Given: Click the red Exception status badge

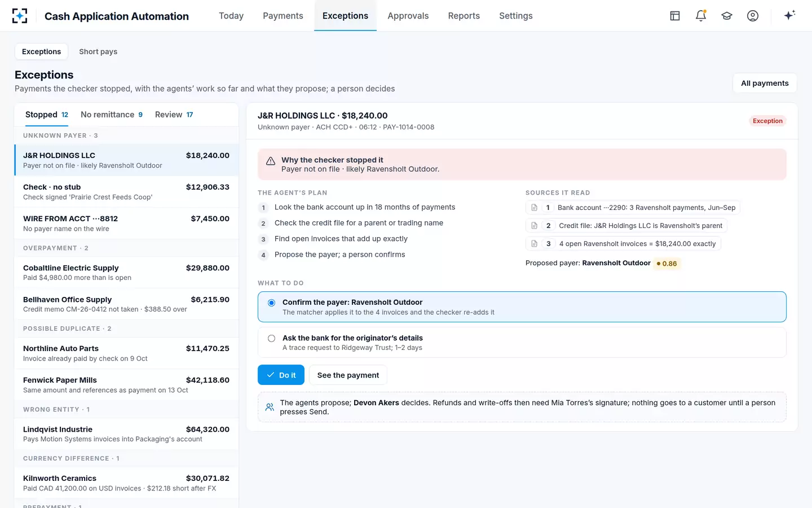Looking at the screenshot, I should [x=767, y=121].
